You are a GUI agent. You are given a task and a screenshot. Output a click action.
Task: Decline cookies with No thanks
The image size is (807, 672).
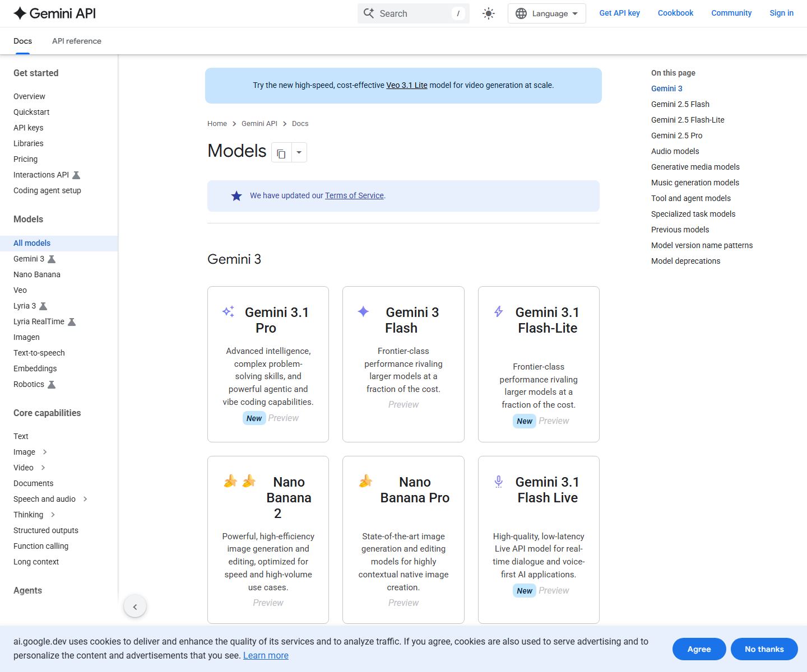pos(764,649)
